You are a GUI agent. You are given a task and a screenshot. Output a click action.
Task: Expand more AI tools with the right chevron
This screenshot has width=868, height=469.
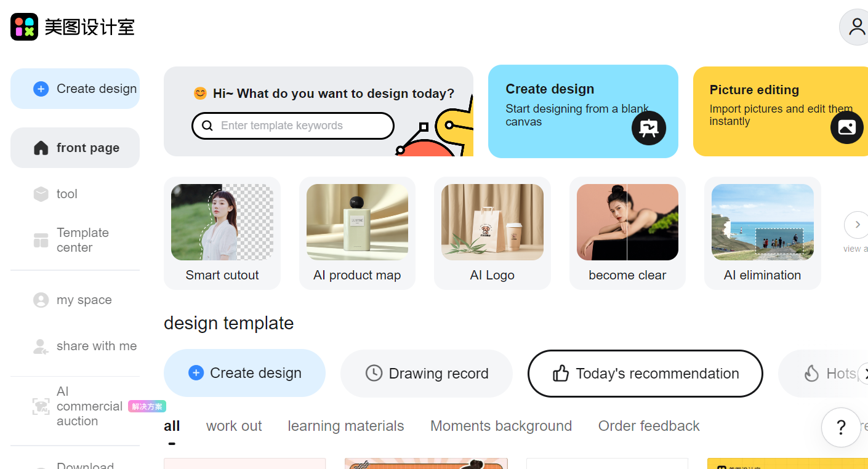coord(857,225)
